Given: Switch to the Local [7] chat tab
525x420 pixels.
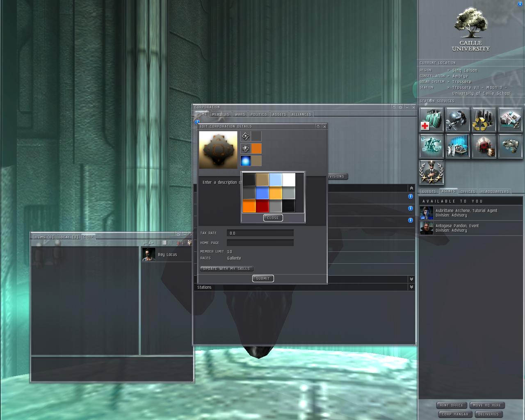Looking at the screenshot, I should coord(68,237).
